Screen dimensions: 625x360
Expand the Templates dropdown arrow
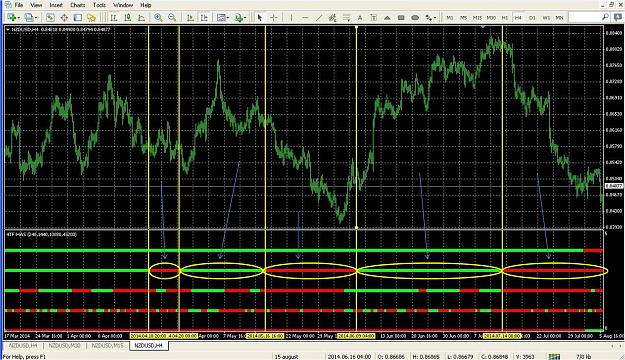tap(228, 18)
